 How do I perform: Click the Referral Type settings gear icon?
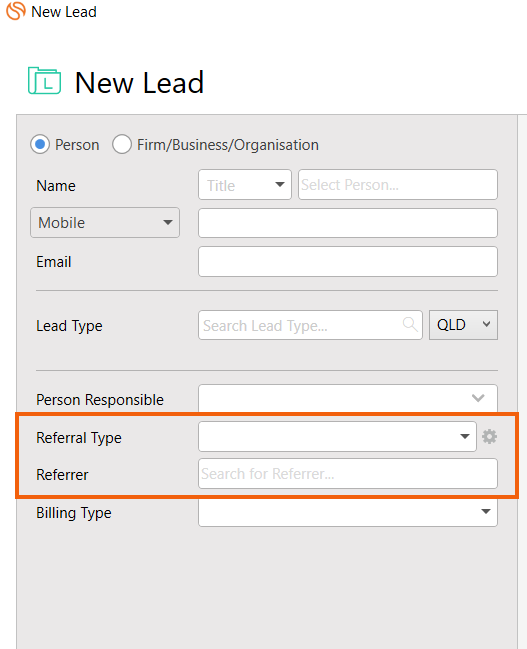(489, 437)
